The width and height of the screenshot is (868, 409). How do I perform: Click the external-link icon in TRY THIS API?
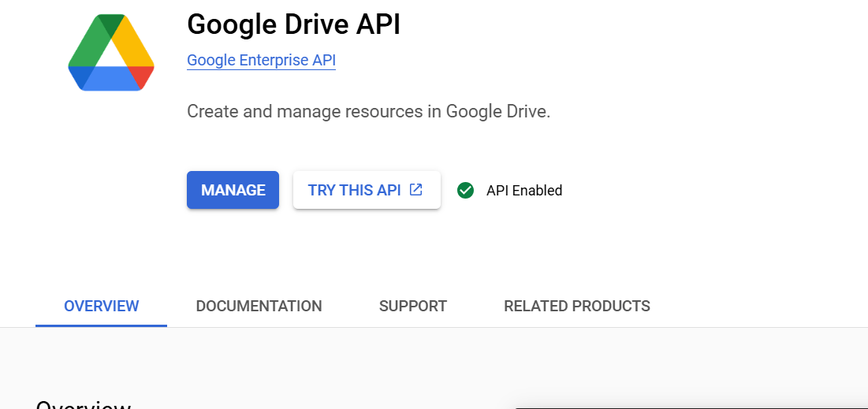tap(416, 190)
